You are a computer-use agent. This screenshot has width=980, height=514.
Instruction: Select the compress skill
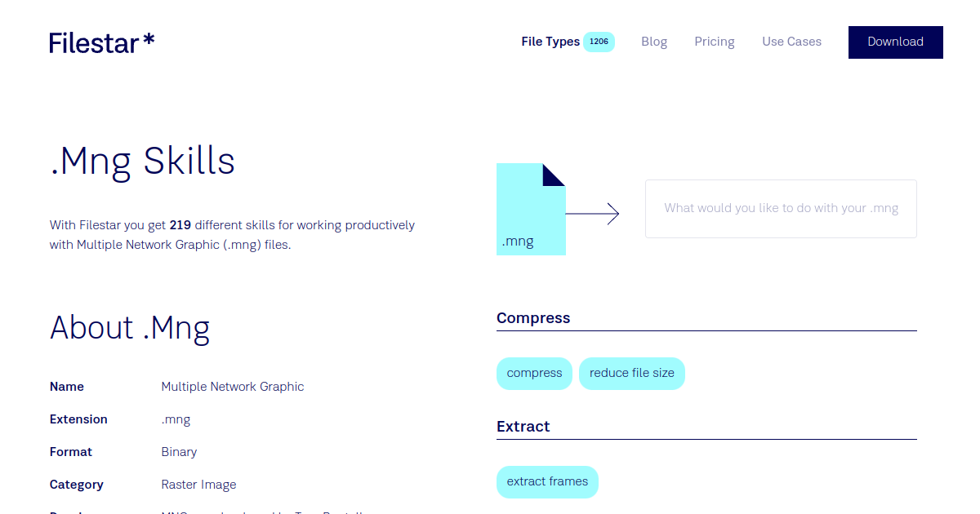(x=534, y=373)
